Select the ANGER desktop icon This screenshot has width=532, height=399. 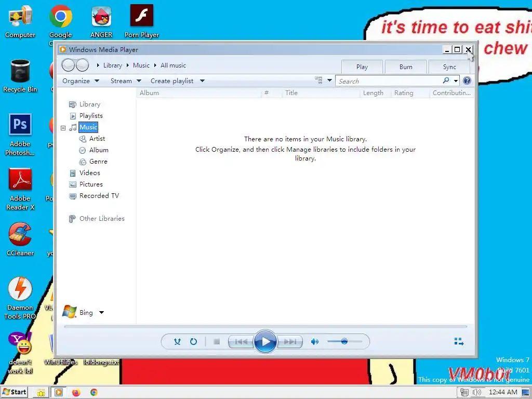click(101, 21)
